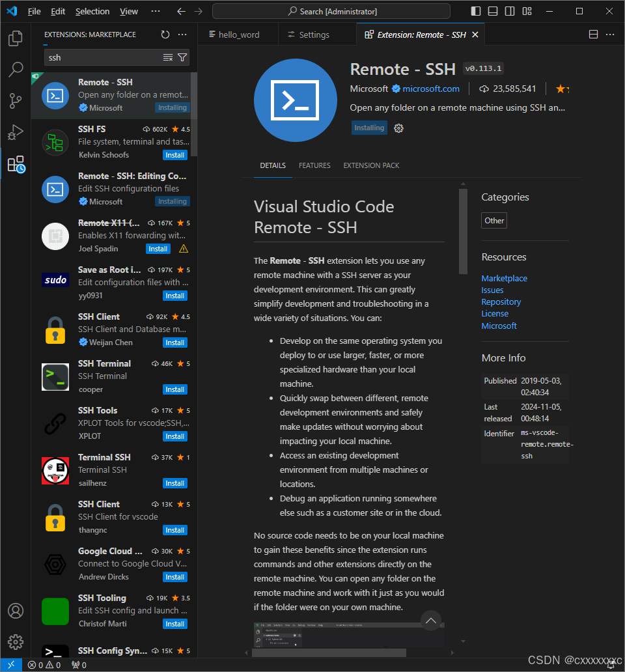Open editor More Actions ellipsis
Screen dimensions: 625x672
[610, 35]
